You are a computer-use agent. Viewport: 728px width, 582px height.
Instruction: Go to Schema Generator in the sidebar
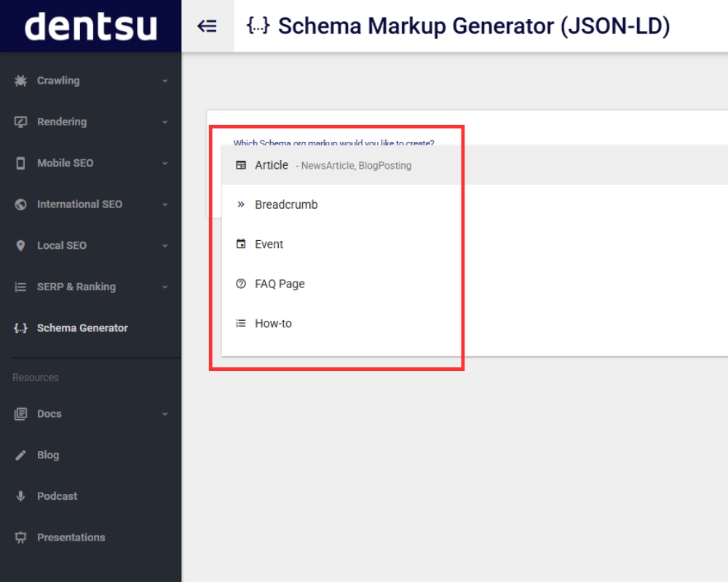[x=82, y=328]
